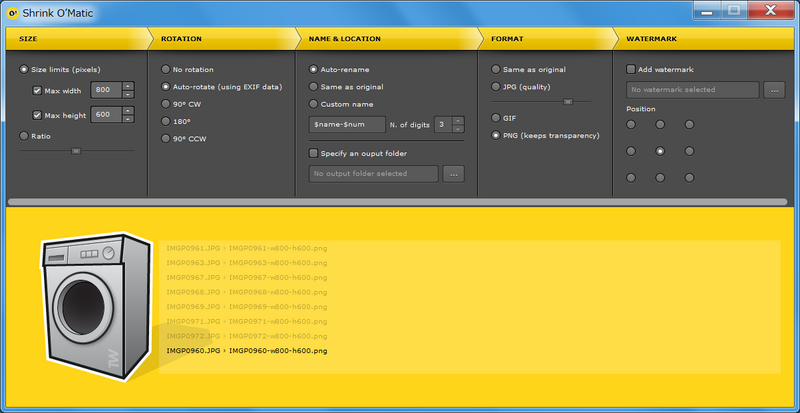Image resolution: width=800 pixels, height=413 pixels.
Task: Increase Max width with up arrow
Action: [129, 86]
